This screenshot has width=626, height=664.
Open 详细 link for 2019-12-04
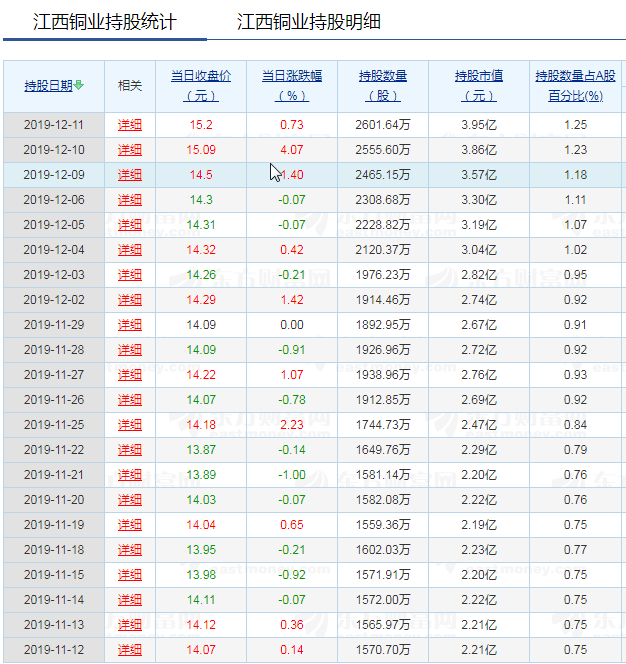(130, 250)
